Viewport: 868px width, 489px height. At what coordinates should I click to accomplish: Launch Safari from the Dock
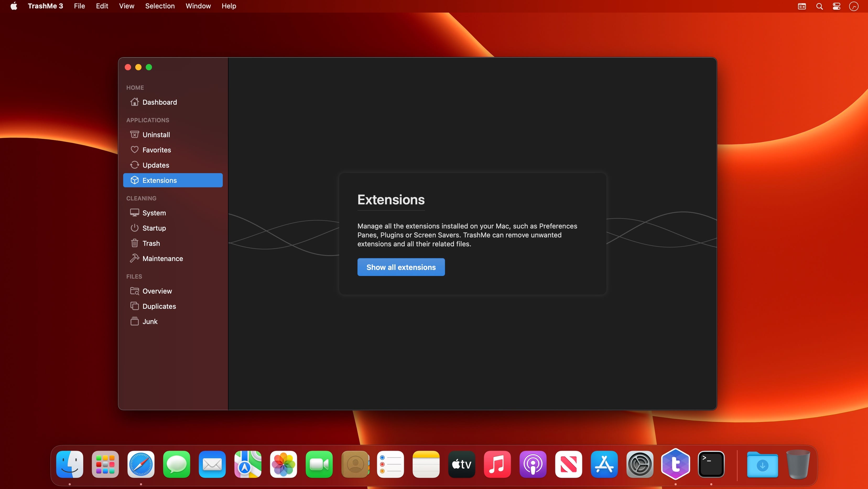click(x=141, y=464)
